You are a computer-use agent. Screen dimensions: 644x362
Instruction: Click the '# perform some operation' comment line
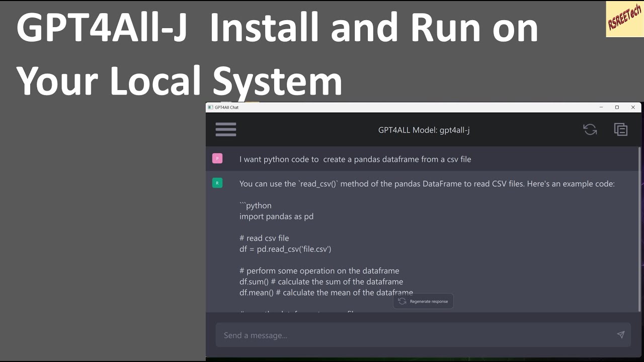[x=319, y=270]
